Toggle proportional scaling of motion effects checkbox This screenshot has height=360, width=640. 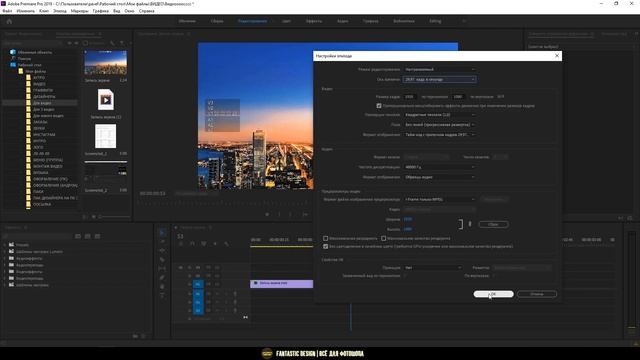pos(379,106)
